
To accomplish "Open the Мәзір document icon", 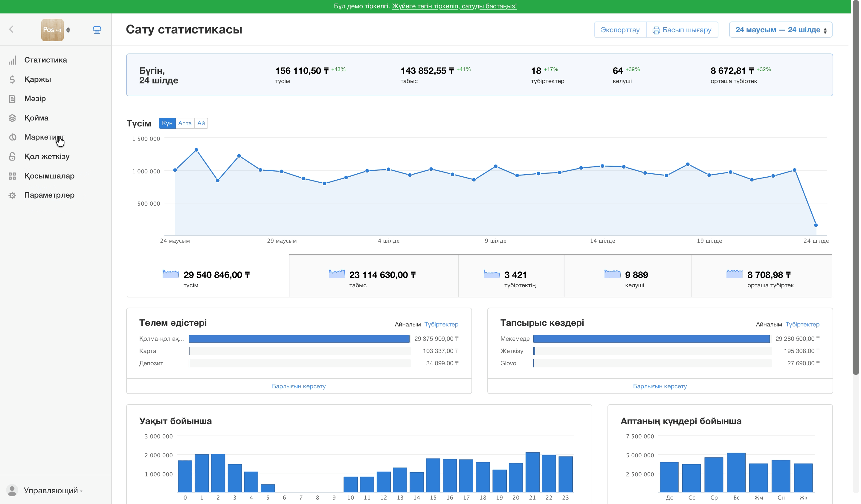I will click(x=12, y=99).
